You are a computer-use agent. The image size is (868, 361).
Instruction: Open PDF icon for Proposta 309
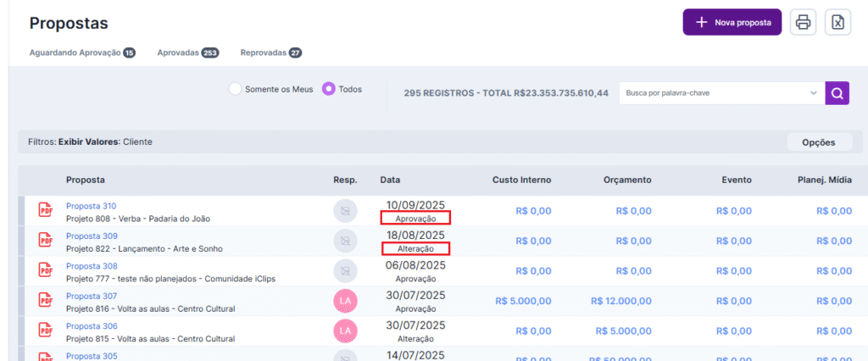[46, 241]
